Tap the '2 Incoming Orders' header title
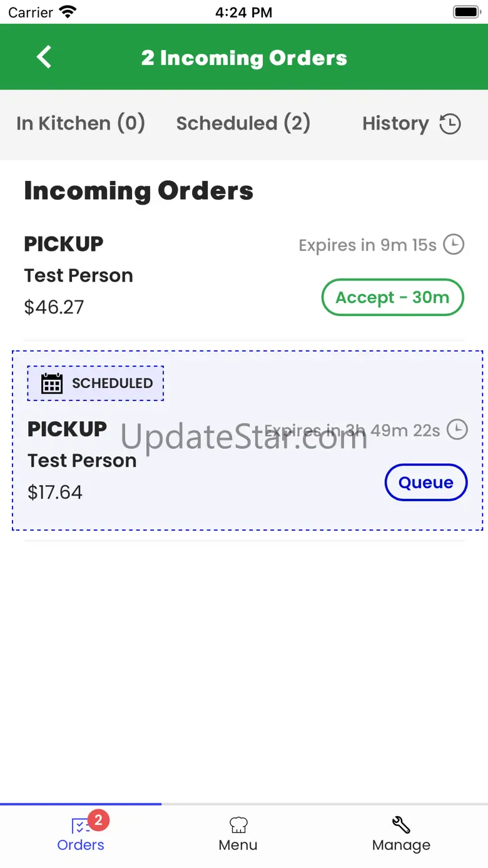Viewport: 488px width, 868px height. coord(244,58)
